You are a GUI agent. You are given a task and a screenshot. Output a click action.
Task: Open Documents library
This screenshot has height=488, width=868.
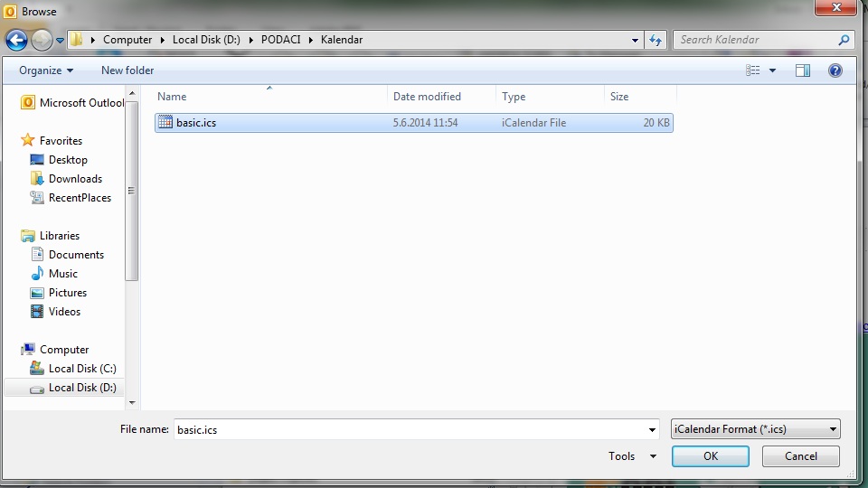[76, 255]
